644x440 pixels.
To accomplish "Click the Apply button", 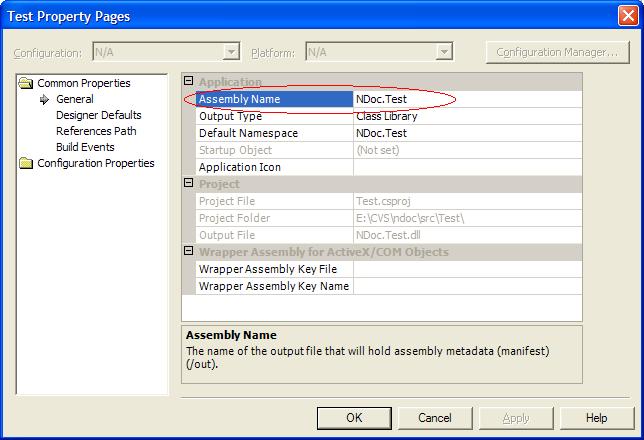I will coord(516,418).
